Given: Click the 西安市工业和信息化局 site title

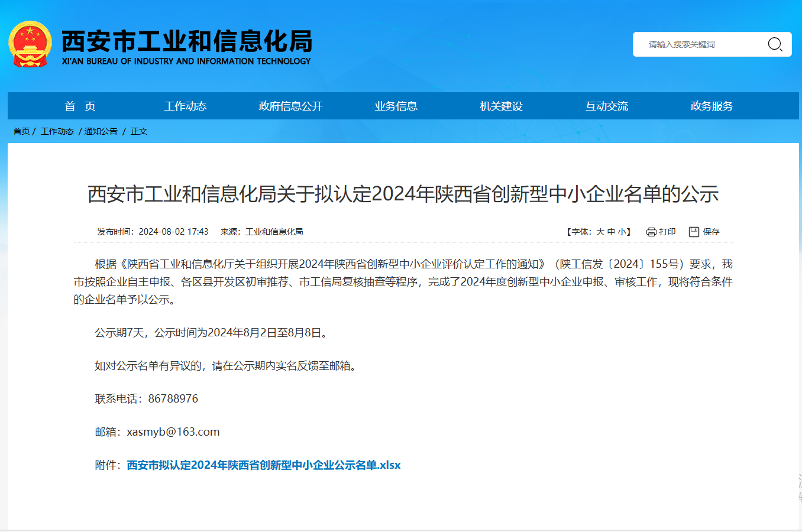Looking at the screenshot, I should (186, 42).
